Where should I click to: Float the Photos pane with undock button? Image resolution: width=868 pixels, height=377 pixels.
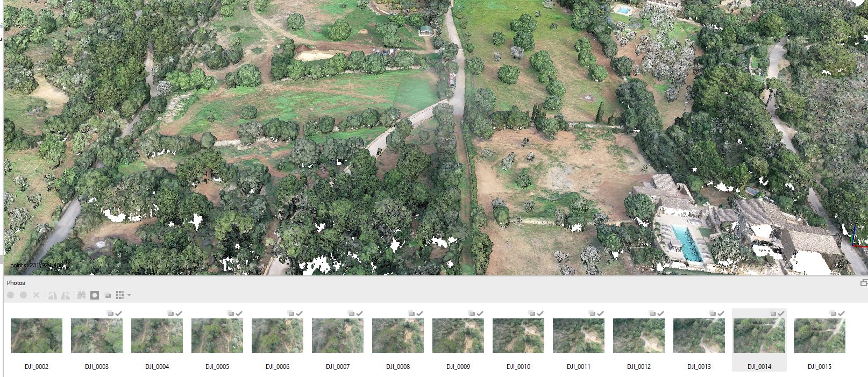[x=864, y=283]
